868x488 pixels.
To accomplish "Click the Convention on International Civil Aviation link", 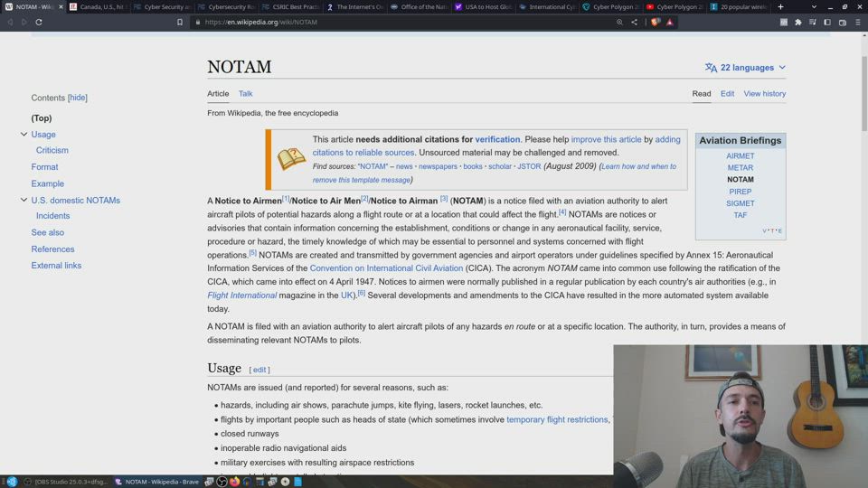I will click(x=386, y=268).
